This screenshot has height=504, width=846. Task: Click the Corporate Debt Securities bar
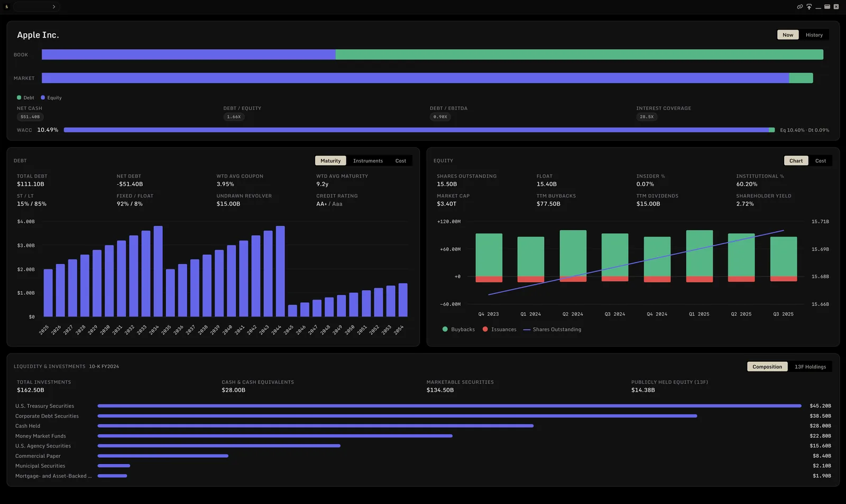[398, 416]
